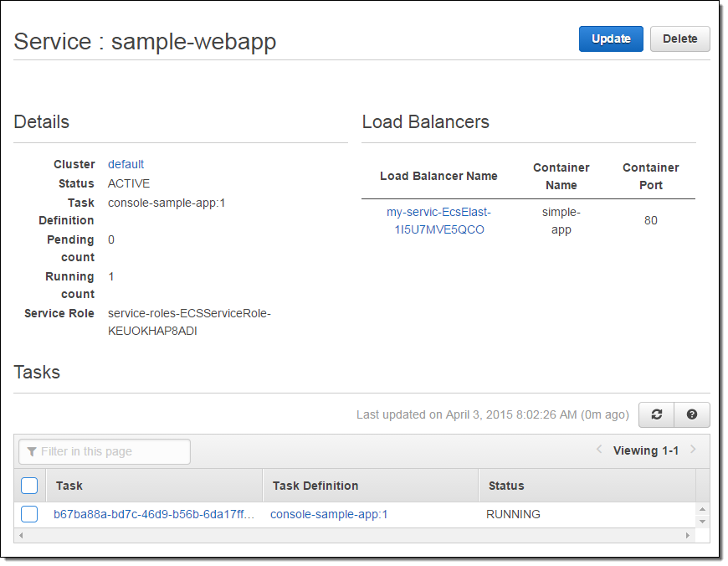This screenshot has width=728, height=566.
Task: Check the box for task b67ba88a
Action: click(29, 514)
